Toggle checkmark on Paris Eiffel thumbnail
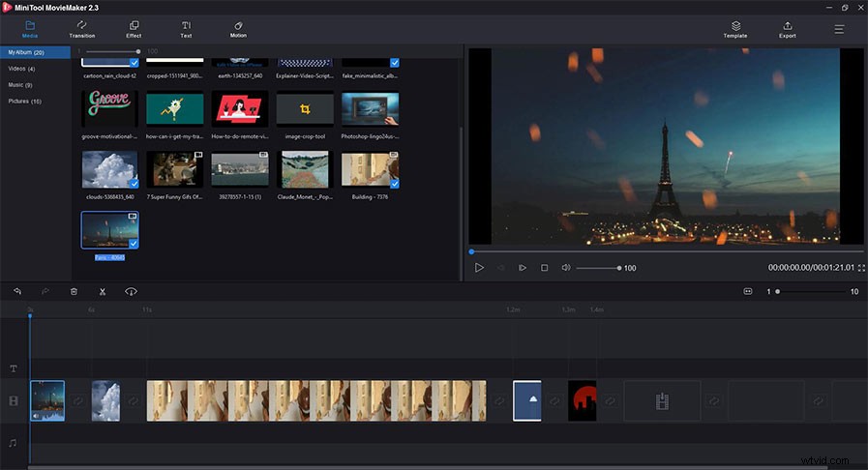The width and height of the screenshot is (868, 470). (134, 244)
